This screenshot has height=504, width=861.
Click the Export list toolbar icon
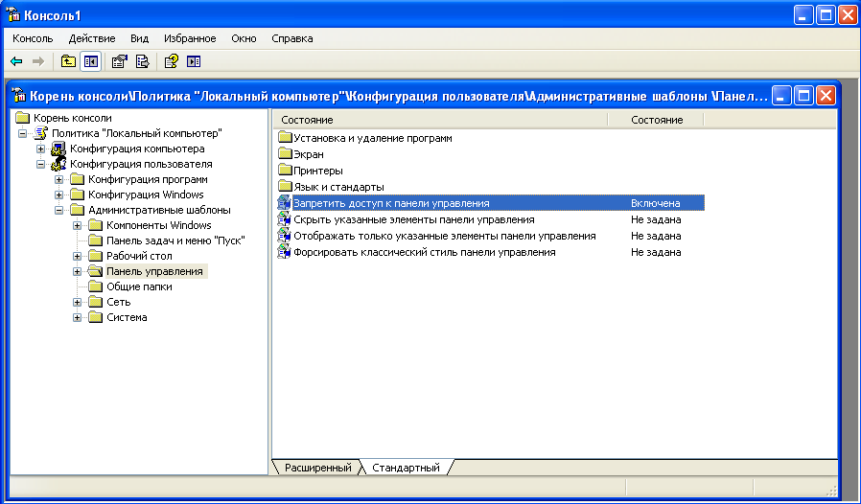click(142, 61)
